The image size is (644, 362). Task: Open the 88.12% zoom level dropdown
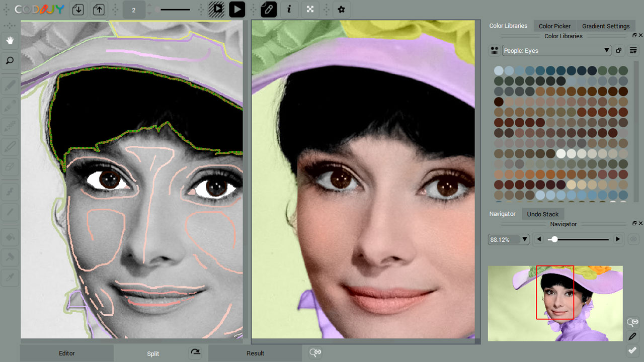point(508,239)
